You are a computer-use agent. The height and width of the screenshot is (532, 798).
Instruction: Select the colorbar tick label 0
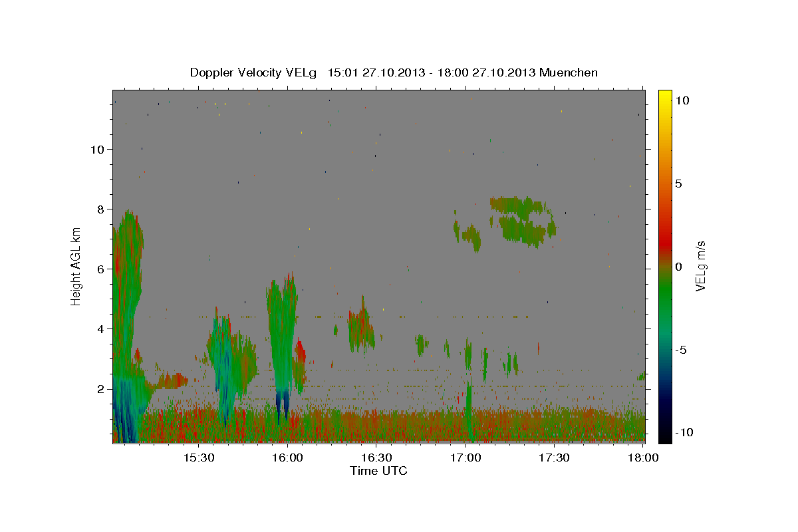pos(679,267)
